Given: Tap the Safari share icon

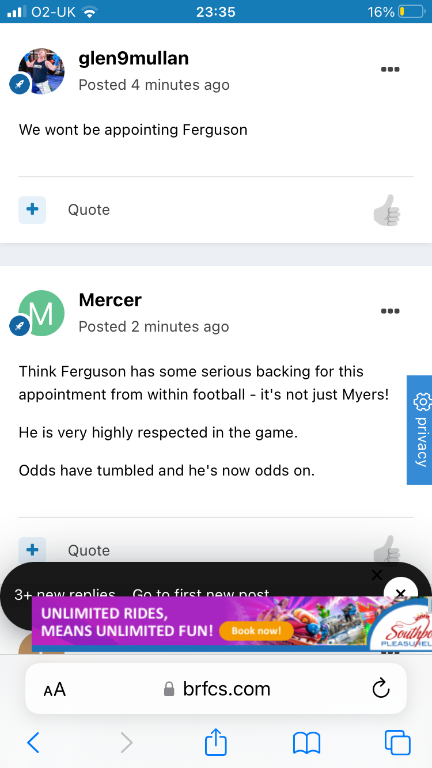Looking at the screenshot, I should [216, 742].
